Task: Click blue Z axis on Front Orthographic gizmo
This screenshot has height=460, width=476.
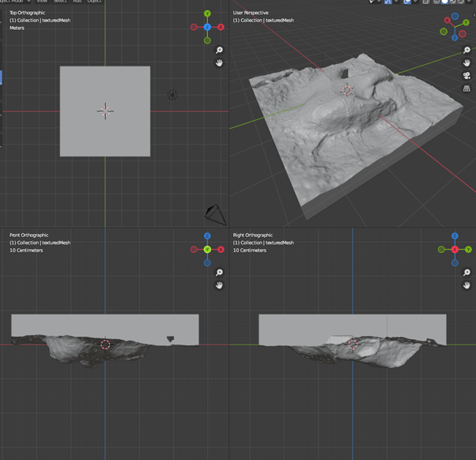Action: pos(207,236)
